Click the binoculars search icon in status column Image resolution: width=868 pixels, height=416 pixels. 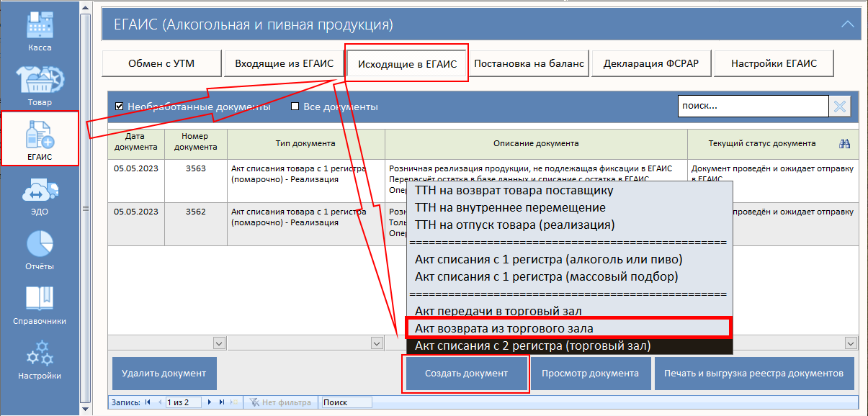pyautogui.click(x=845, y=144)
